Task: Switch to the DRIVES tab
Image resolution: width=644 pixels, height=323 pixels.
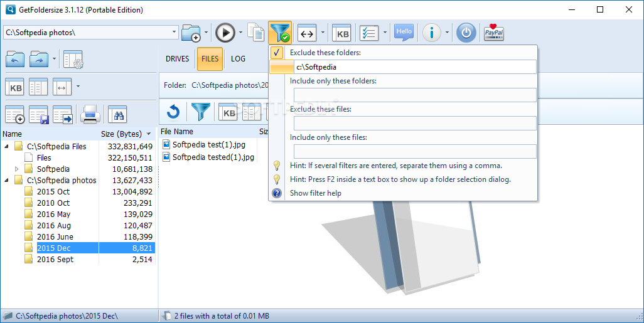Action: point(178,59)
